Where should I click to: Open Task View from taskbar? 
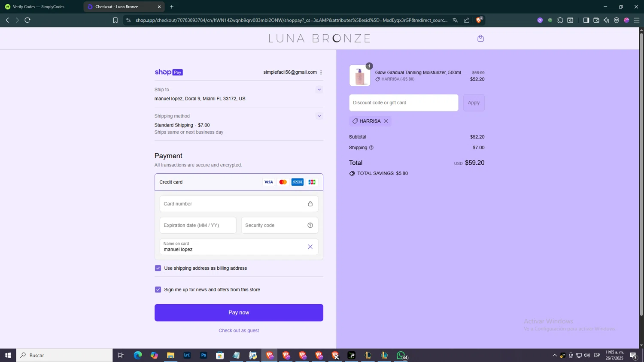pos(121,355)
